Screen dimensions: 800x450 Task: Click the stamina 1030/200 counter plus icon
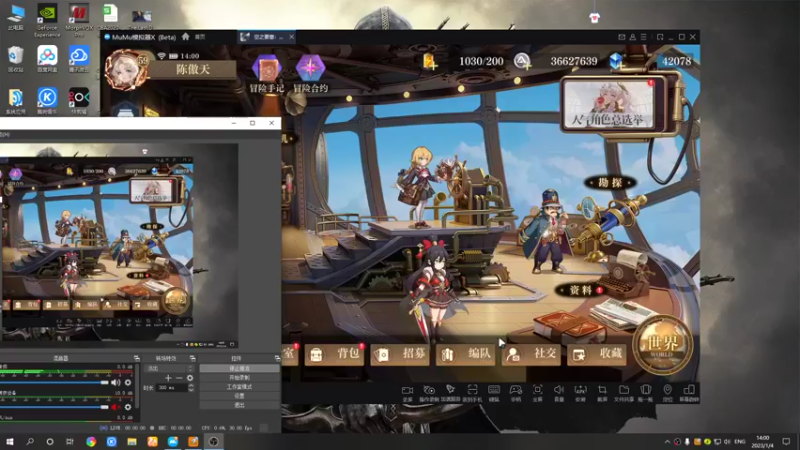pos(430,62)
